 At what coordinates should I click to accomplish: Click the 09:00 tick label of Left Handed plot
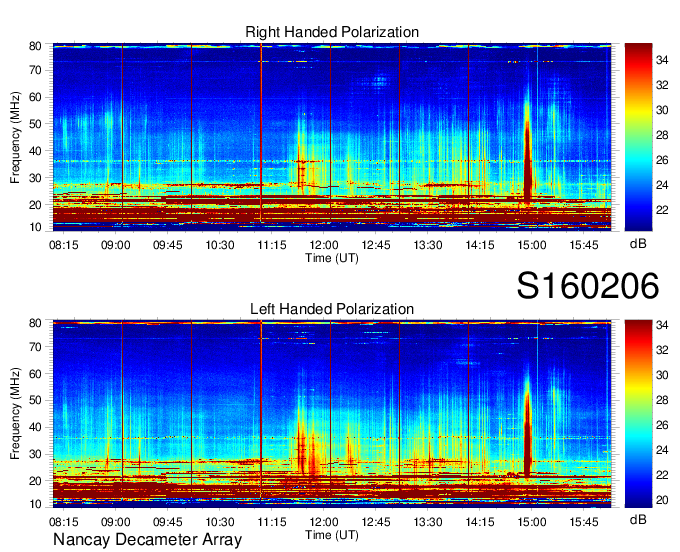click(x=116, y=522)
